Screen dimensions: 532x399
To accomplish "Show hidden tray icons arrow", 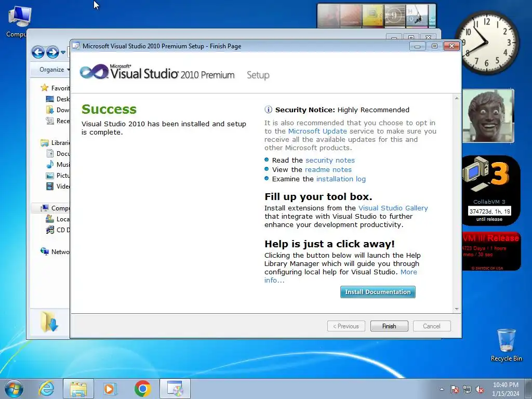I will point(442,389).
